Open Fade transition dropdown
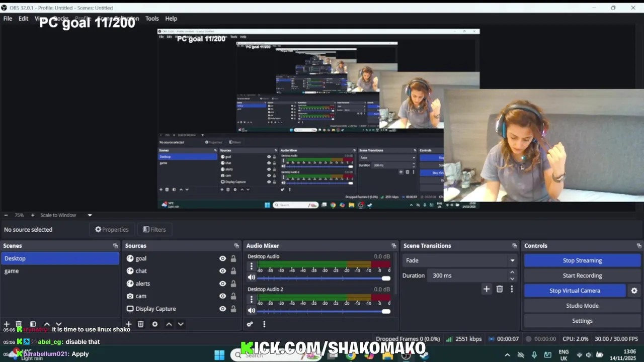 tap(460, 260)
